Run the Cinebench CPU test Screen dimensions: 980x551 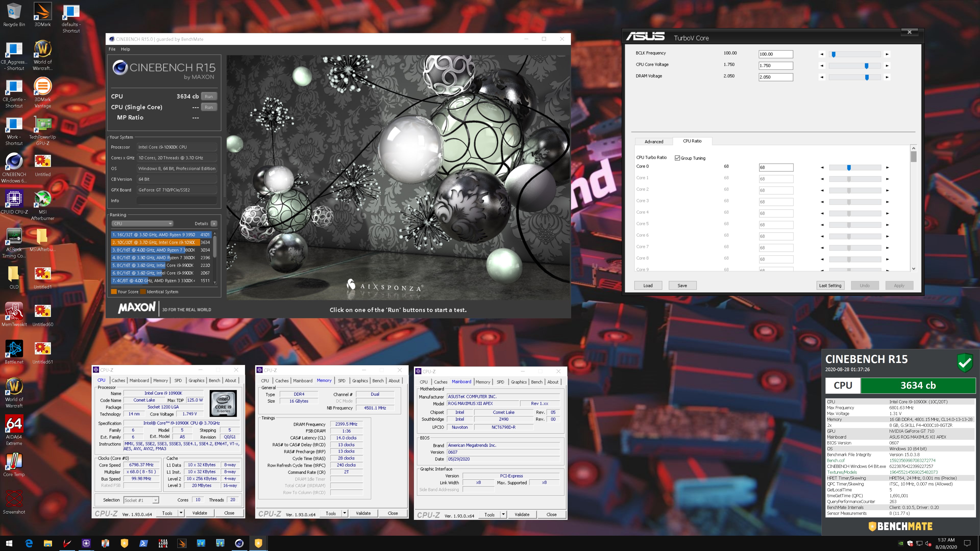209,97
